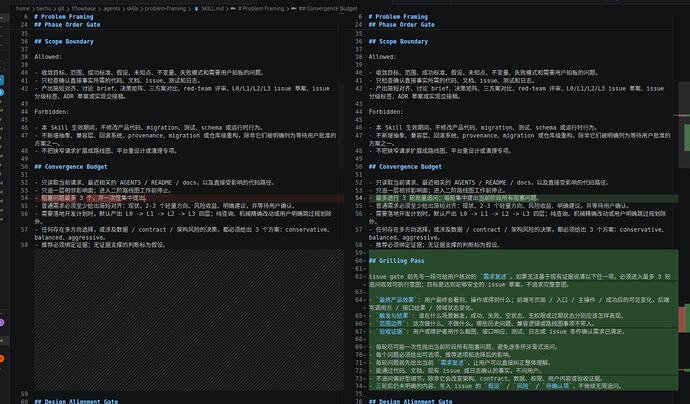Click the deleted red line 54 in left pane
Image resolution: width=690 pixels, height=404 pixels.
189,198
